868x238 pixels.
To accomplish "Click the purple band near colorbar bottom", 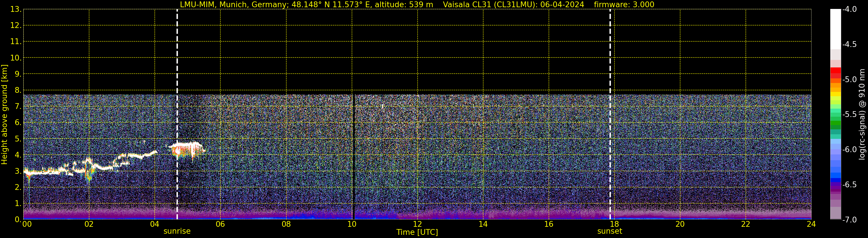I will point(835,187).
